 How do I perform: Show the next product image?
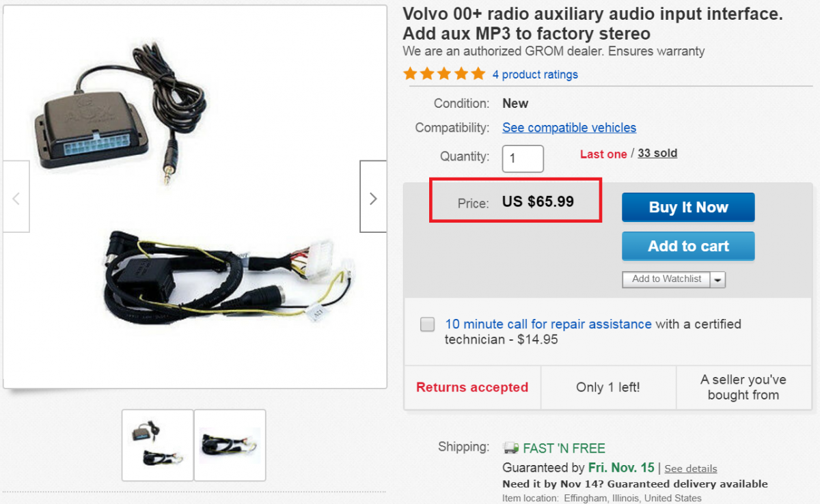point(372,199)
